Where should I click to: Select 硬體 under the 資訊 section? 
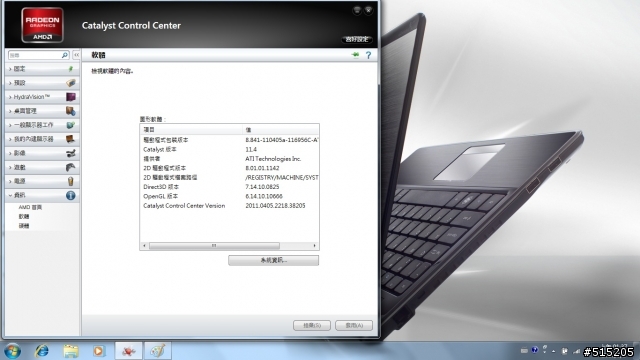pyautogui.click(x=24, y=226)
